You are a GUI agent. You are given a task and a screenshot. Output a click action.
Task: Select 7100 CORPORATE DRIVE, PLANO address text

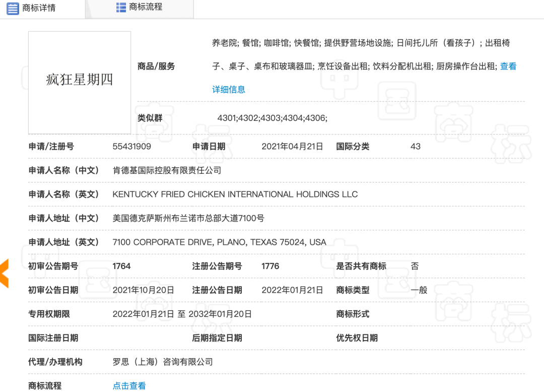click(x=219, y=242)
